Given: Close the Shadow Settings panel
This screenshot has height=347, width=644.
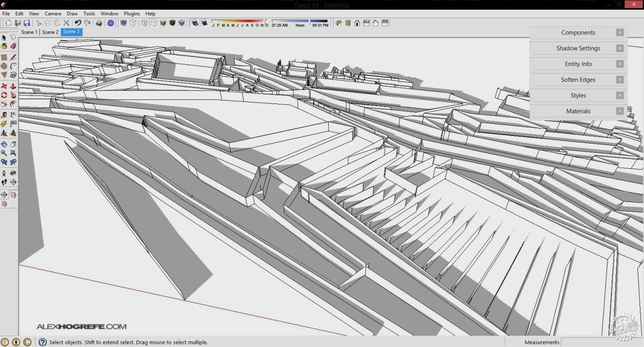Looking at the screenshot, I should click(x=620, y=48).
